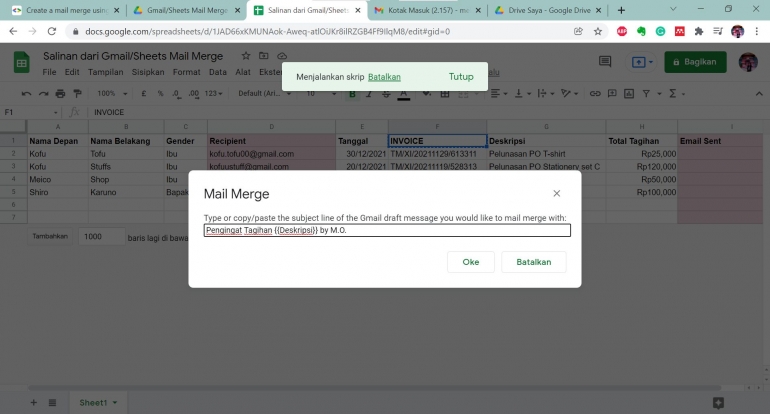Collapse the toolbar with up chevron
The height and width of the screenshot is (414, 770).
point(759,93)
